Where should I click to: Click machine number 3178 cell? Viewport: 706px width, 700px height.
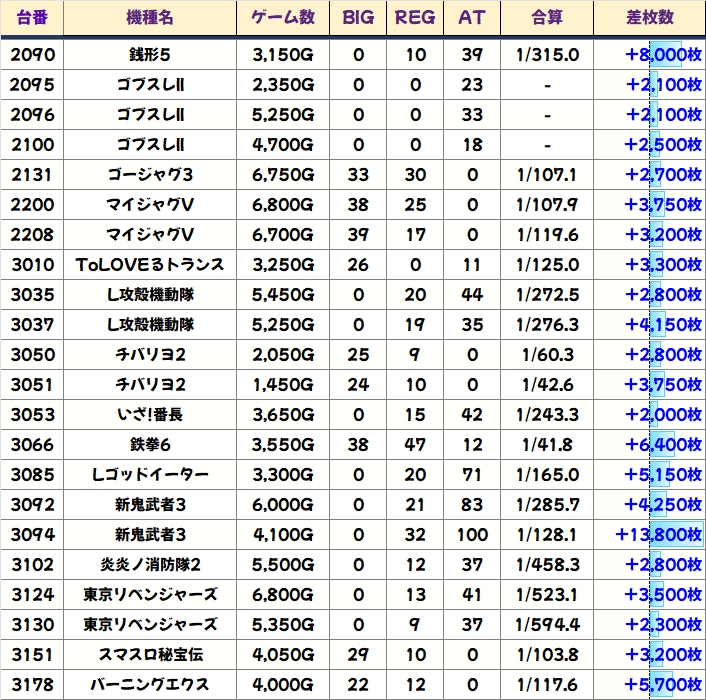coord(32,685)
